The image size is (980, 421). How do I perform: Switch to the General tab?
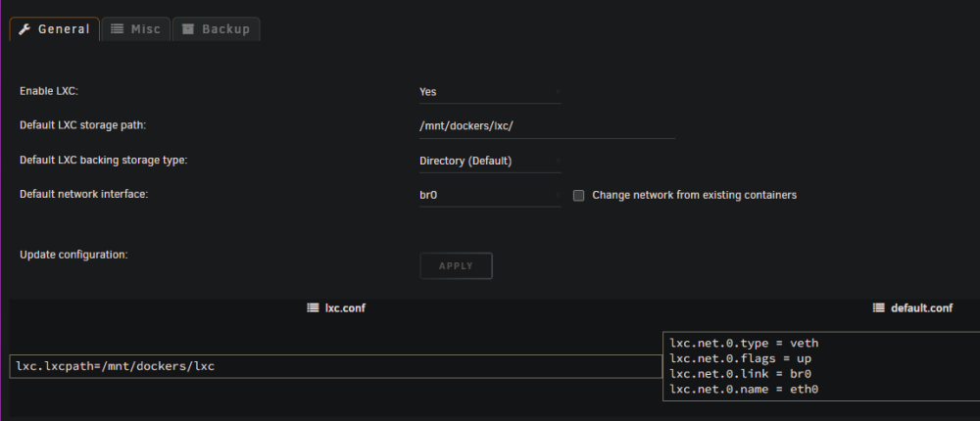click(x=54, y=28)
